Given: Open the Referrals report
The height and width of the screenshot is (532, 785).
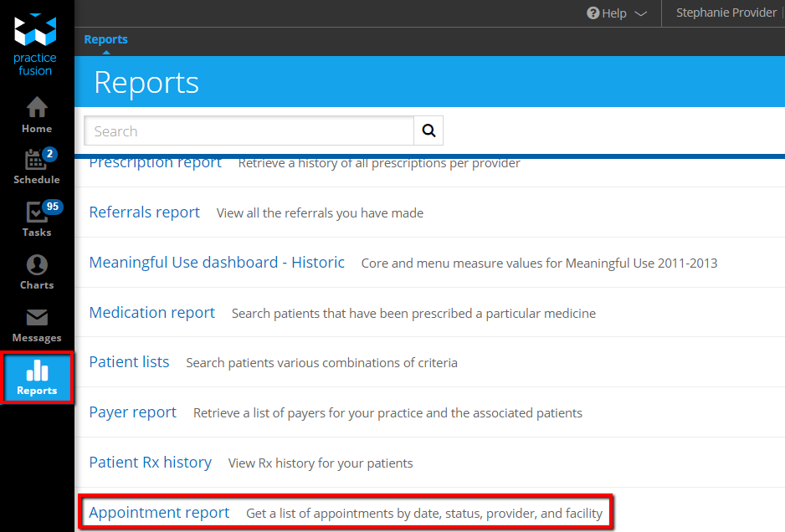Looking at the screenshot, I should 144,212.
